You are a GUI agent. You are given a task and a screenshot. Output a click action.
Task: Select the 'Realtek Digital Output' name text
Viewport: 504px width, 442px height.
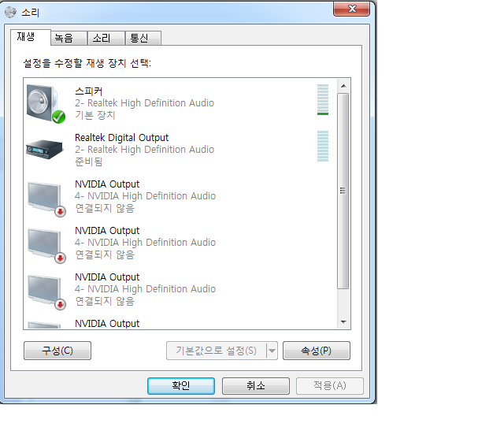click(121, 138)
